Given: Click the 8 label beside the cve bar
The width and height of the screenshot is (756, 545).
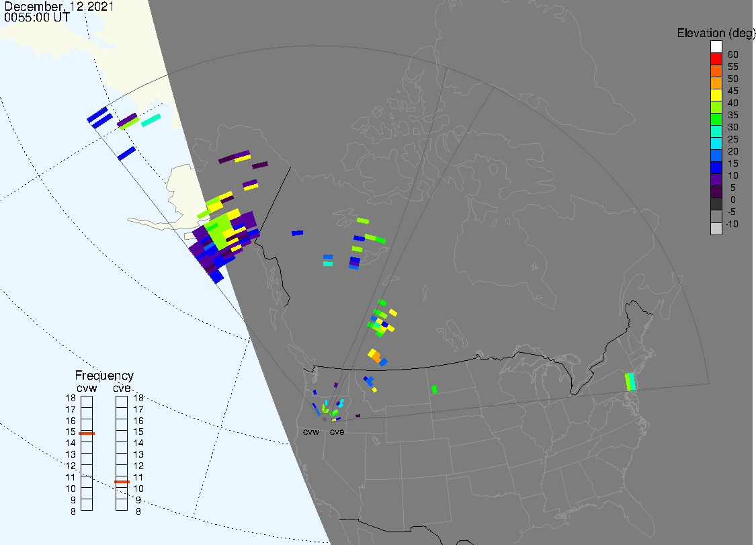Looking at the screenshot, I should [x=138, y=511].
